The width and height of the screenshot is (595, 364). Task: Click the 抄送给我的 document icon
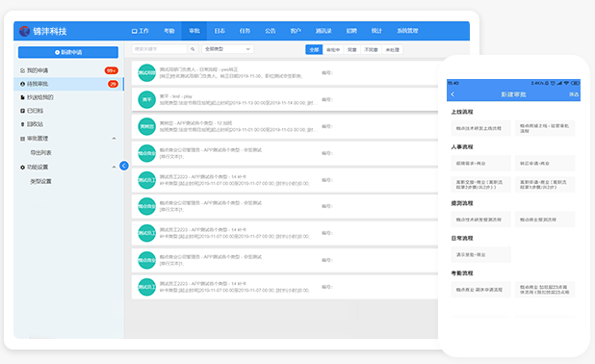[22, 97]
